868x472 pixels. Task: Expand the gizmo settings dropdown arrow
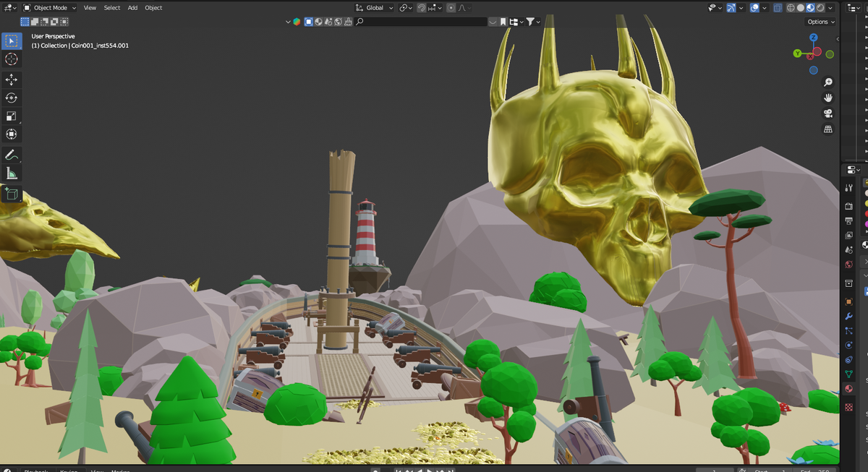coord(741,8)
